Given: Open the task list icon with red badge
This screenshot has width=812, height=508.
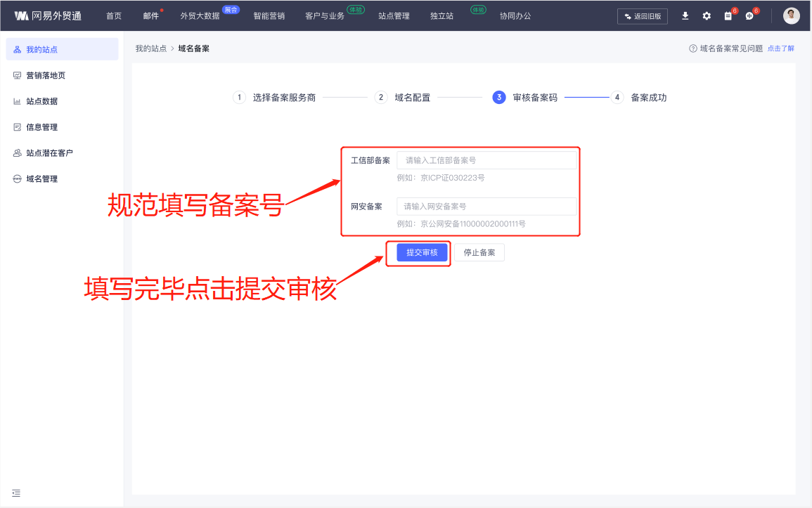Looking at the screenshot, I should (728, 15).
